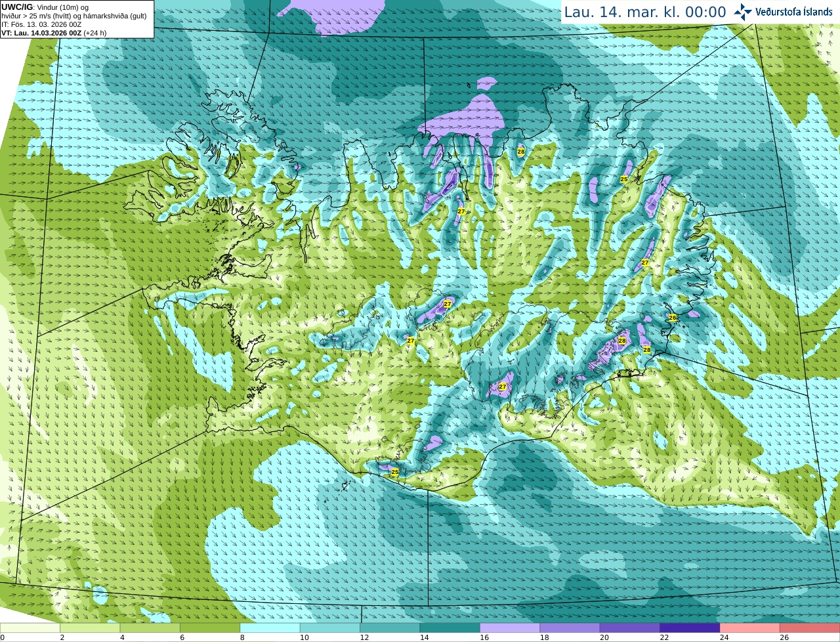840x642 pixels.
Task: Pick the 16–18 m/s light lavender legend swatch
Action: (x=511, y=628)
